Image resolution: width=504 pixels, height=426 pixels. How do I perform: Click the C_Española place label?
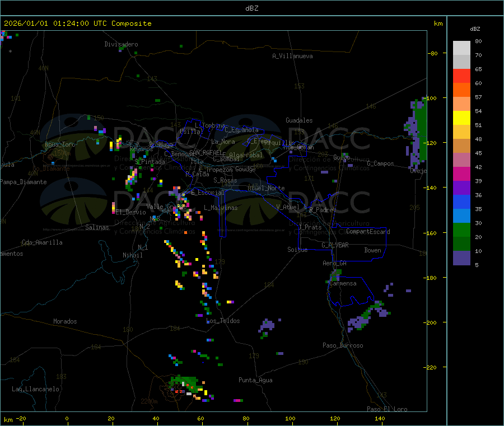[x=241, y=130]
